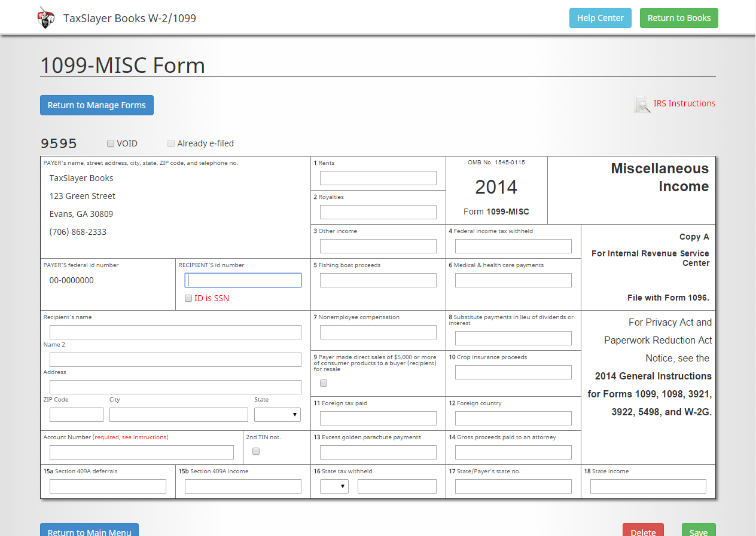Image resolution: width=756 pixels, height=536 pixels.
Task: Click Return to Main Menu button
Action: (x=89, y=531)
